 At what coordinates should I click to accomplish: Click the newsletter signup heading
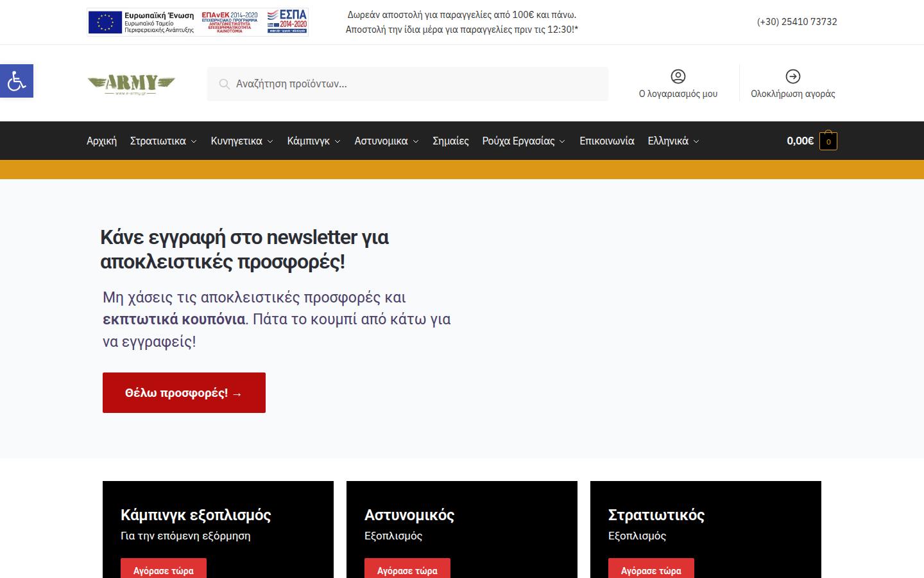(x=244, y=250)
